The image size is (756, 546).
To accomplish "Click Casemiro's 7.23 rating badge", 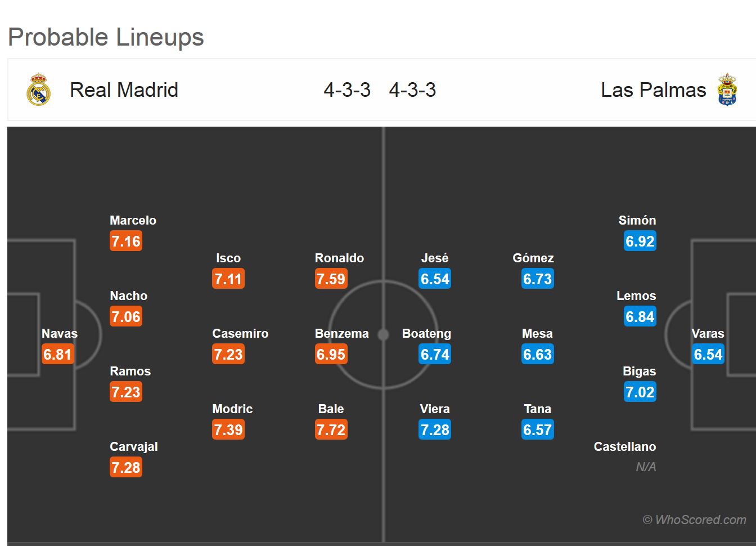I will pos(228,355).
